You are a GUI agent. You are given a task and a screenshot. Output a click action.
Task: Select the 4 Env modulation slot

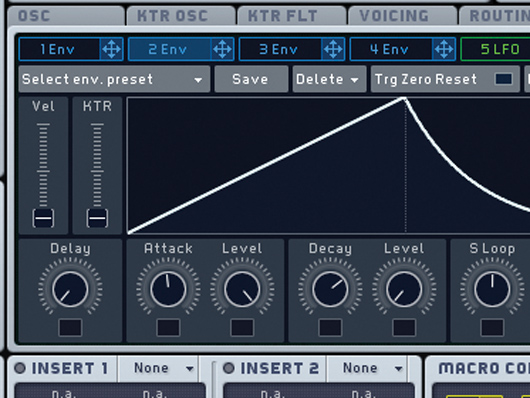click(391, 49)
